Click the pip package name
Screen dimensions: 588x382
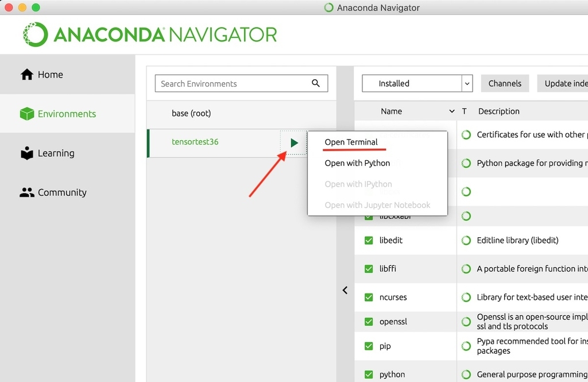coord(385,346)
